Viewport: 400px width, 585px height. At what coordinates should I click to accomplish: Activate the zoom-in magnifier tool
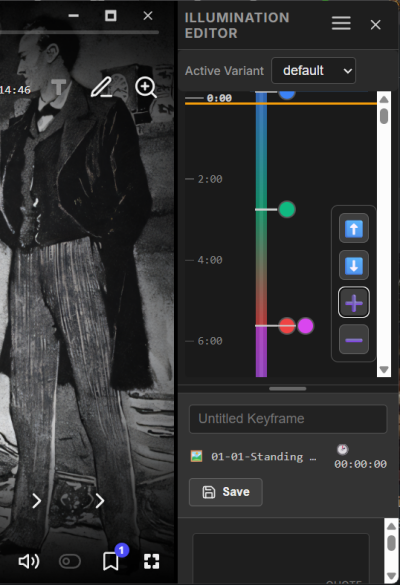click(146, 88)
